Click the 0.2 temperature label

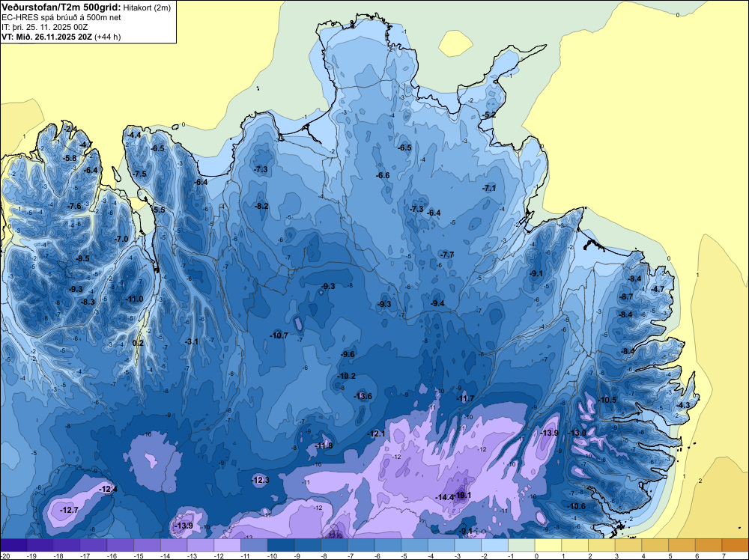click(x=138, y=343)
